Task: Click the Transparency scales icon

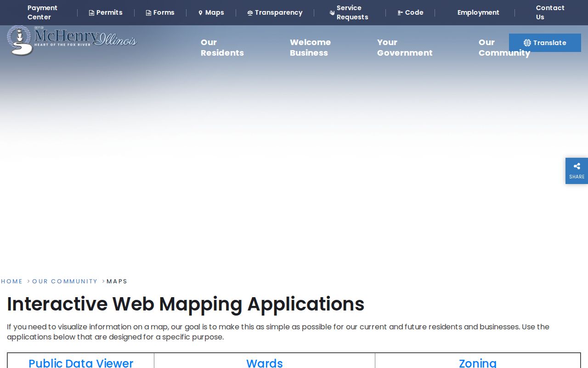Action: pos(250,13)
